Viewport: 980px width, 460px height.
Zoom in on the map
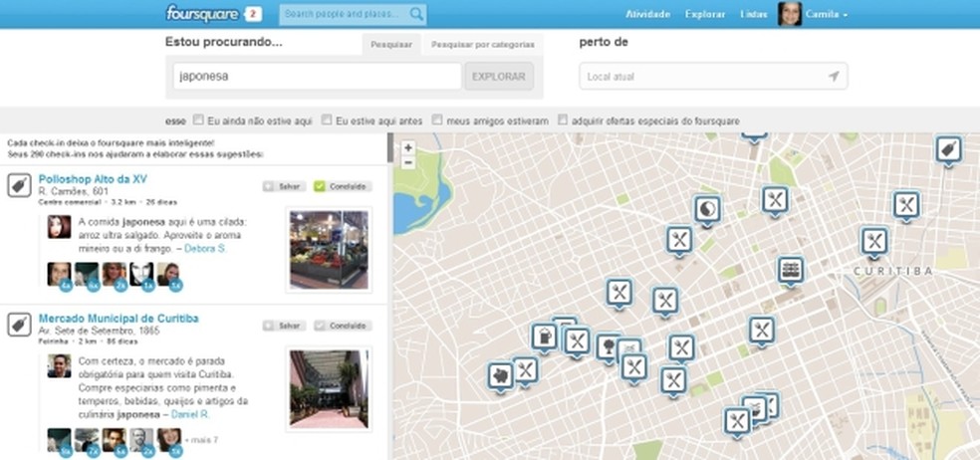coord(407,148)
